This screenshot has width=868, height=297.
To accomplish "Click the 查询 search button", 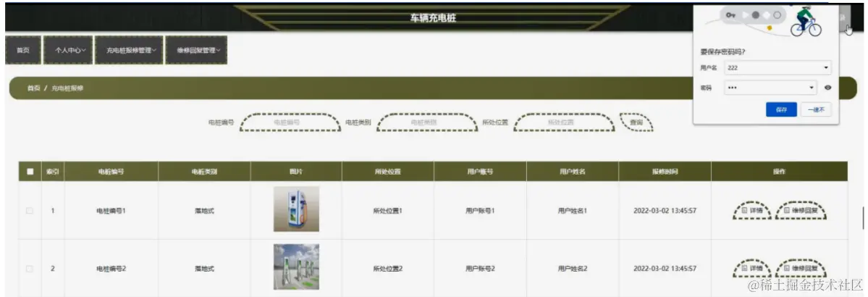I will (x=636, y=122).
